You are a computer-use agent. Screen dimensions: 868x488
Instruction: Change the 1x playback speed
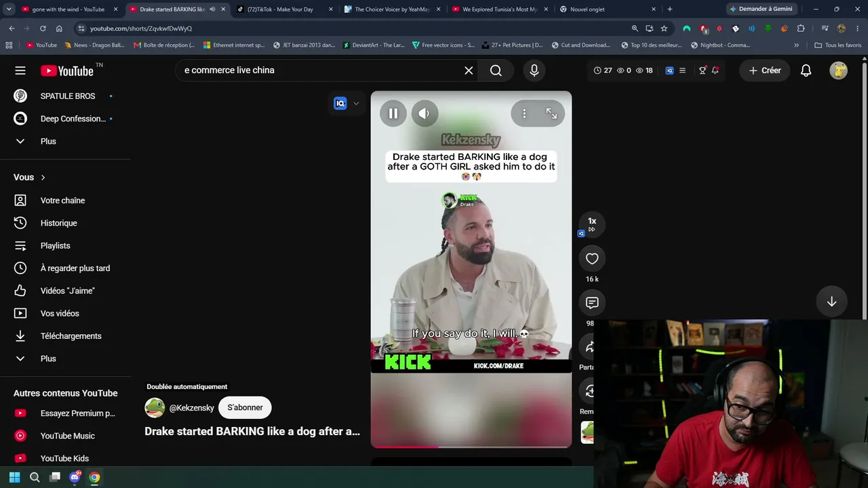592,224
